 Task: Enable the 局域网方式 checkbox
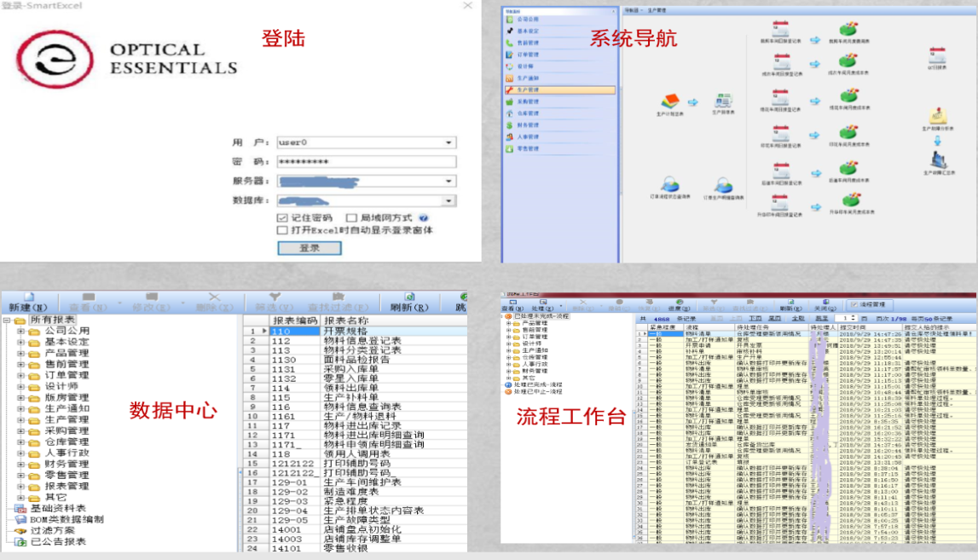(352, 217)
